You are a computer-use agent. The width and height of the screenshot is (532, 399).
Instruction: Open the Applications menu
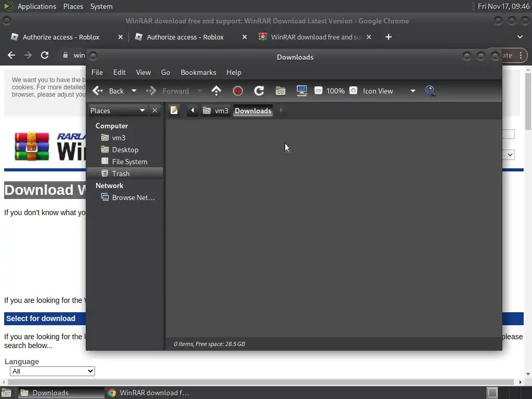37,6
